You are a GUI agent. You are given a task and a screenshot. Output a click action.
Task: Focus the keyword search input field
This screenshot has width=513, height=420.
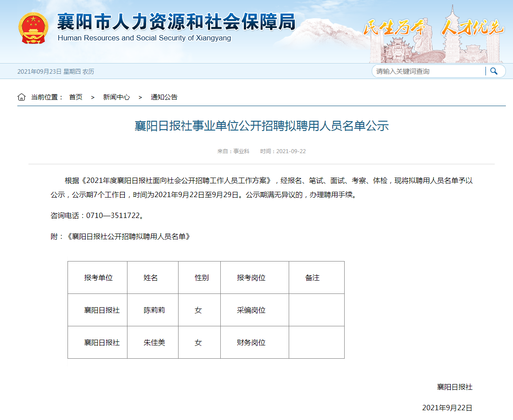pyautogui.click(x=428, y=71)
